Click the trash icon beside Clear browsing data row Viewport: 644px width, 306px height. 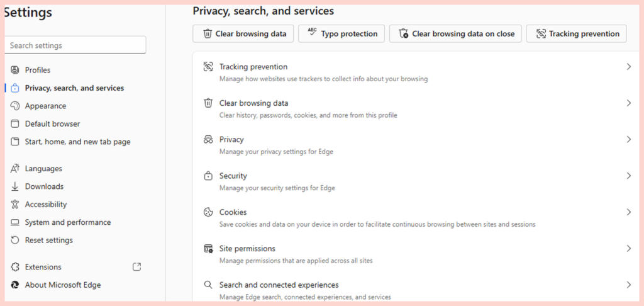click(x=208, y=103)
